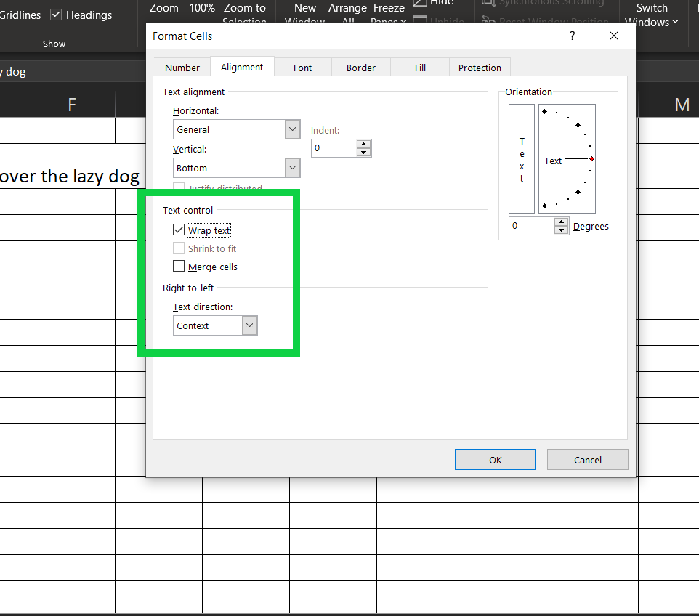The image size is (699, 616).
Task: Open the Freeze Panes dropdown
Action: click(x=389, y=12)
